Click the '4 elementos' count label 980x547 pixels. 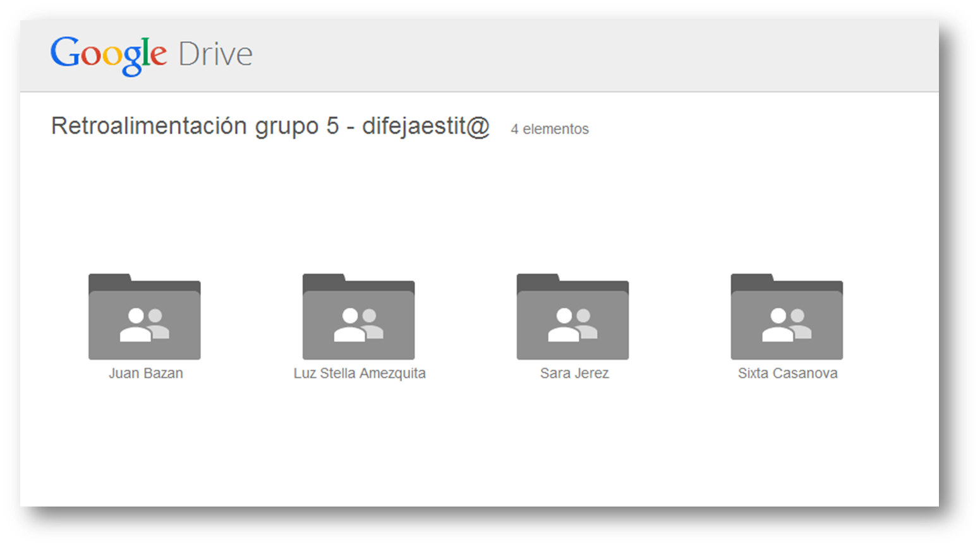pos(550,129)
